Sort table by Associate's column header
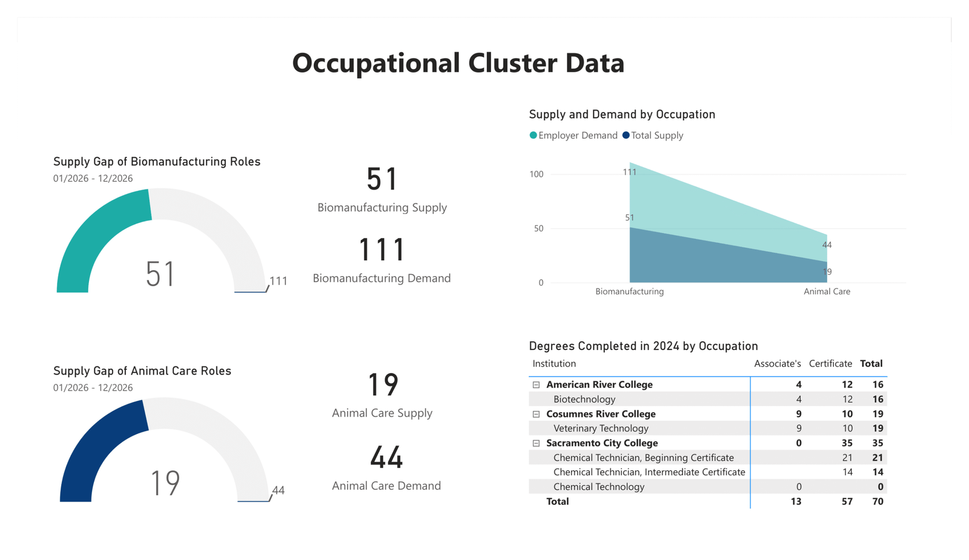The image size is (969, 560). coord(776,364)
